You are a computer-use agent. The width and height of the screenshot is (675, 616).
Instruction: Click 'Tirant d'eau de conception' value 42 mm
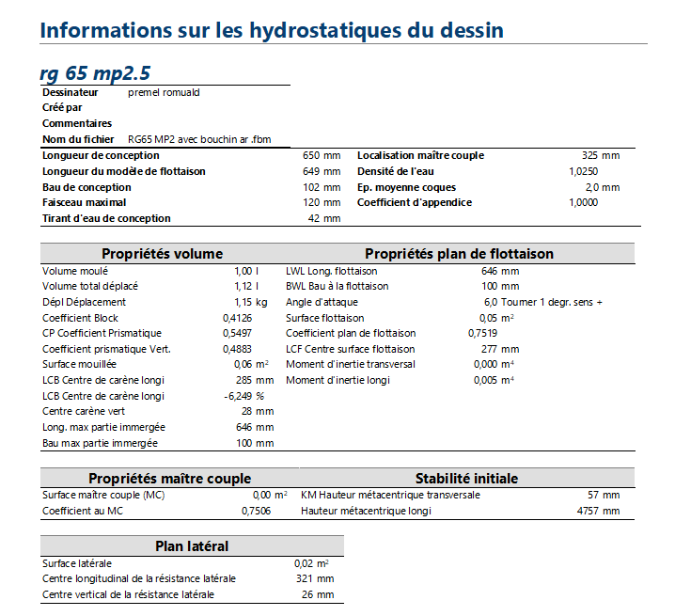pos(324,218)
